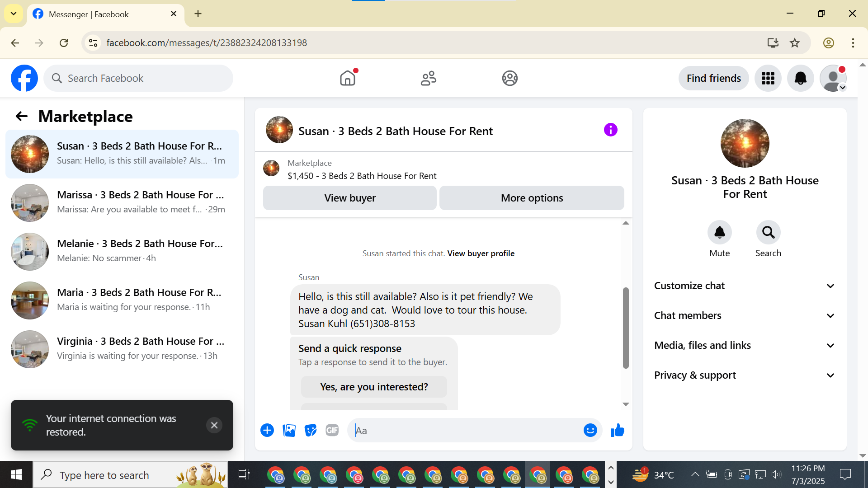868x488 pixels.
Task: Attach a photo with the image icon
Action: coord(289,431)
